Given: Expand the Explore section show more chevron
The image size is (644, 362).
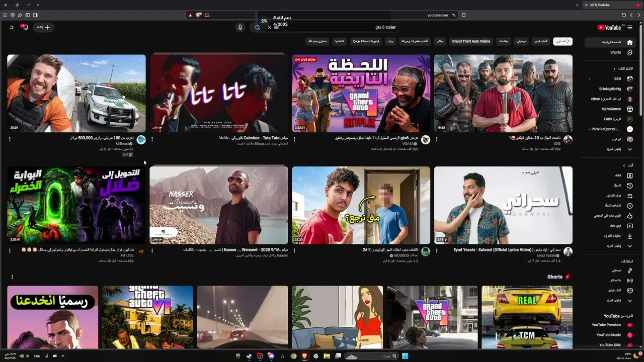Looking at the screenshot, I should pyautogui.click(x=629, y=301).
